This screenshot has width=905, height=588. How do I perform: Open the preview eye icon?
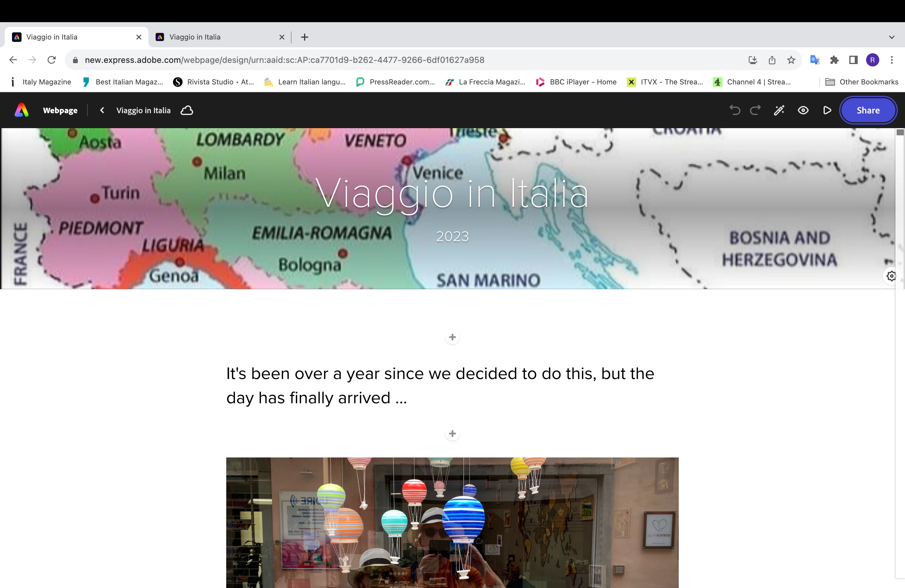(803, 110)
